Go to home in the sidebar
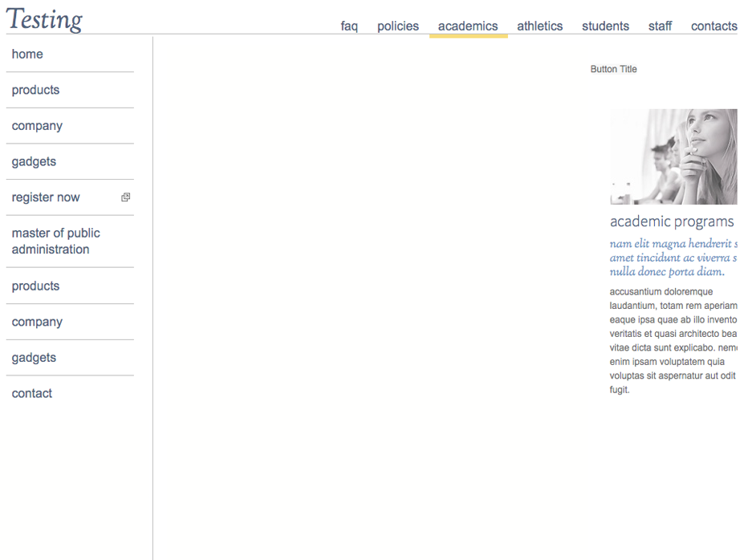744x560 pixels. pyautogui.click(x=27, y=55)
